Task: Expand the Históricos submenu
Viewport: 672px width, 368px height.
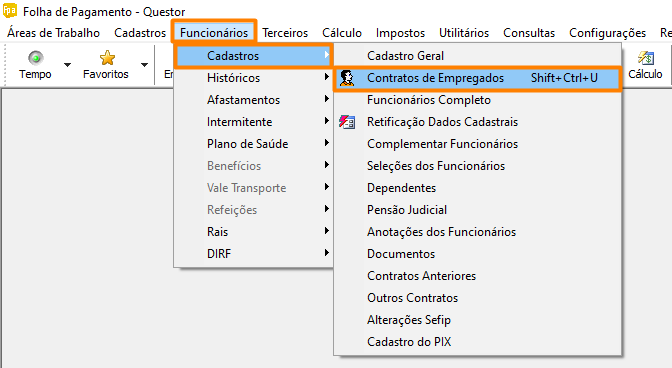Action: tap(254, 78)
